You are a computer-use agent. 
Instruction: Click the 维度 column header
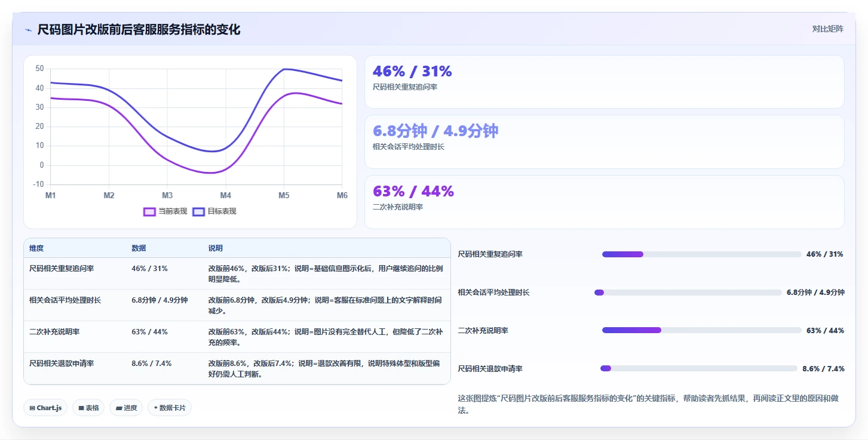[x=36, y=248]
